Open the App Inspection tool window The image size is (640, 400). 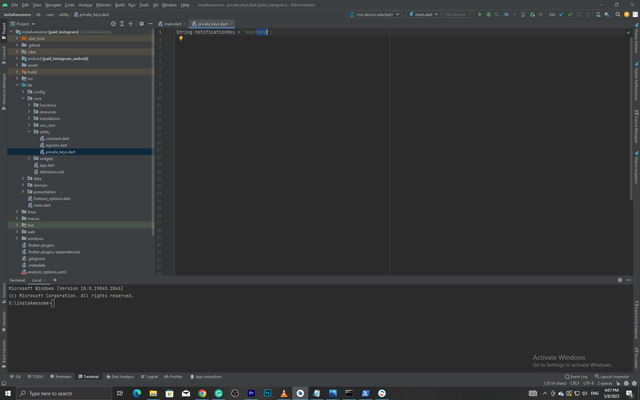click(206, 376)
